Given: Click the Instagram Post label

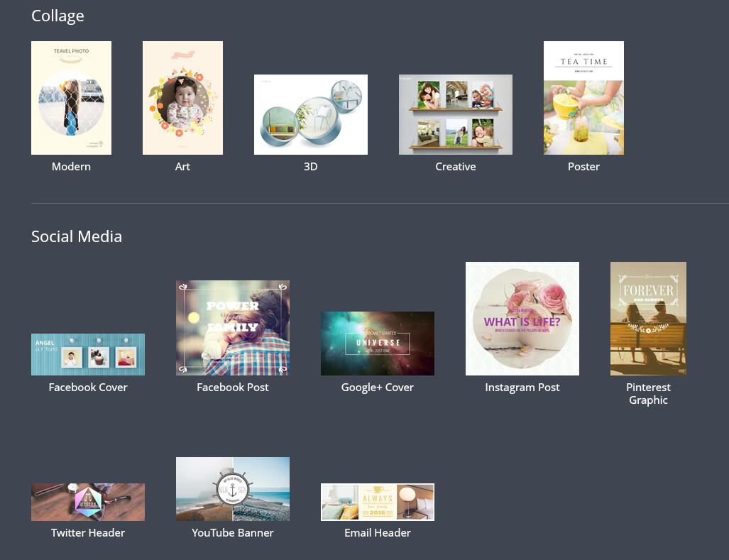Looking at the screenshot, I should (x=522, y=387).
